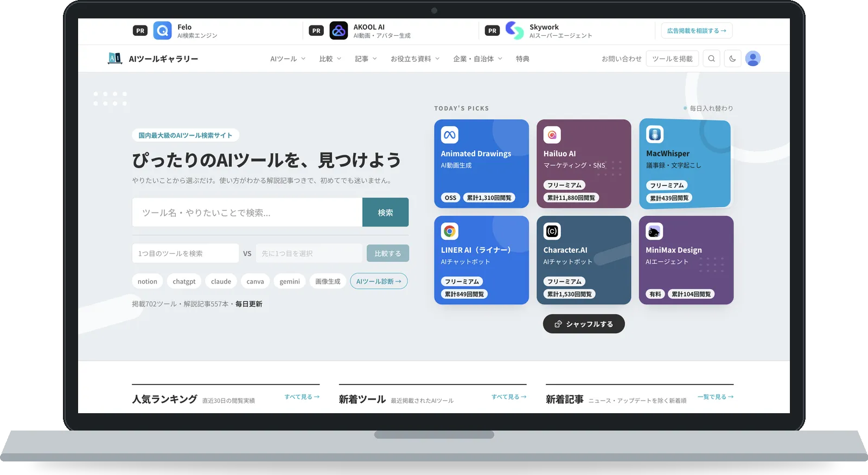Viewport: 868px width, 475px height.
Task: Expand the お役立ち資料 dropdown
Action: [415, 59]
